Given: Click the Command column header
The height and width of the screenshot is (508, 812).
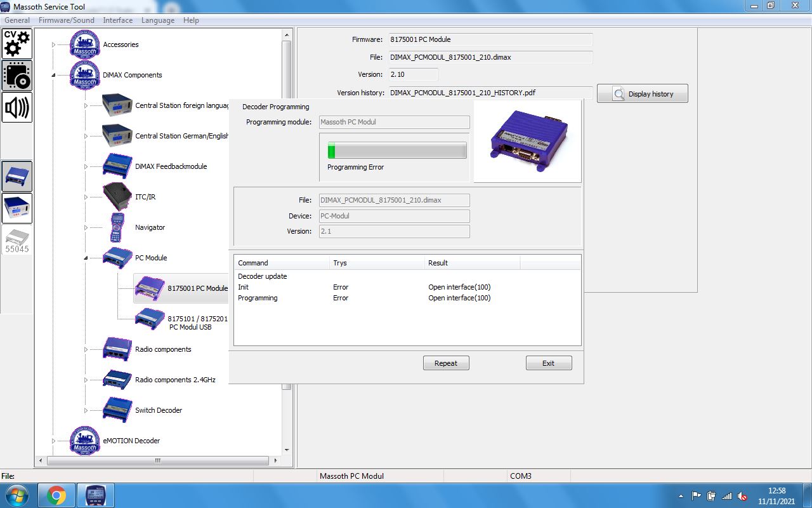Looking at the screenshot, I should click(282, 263).
